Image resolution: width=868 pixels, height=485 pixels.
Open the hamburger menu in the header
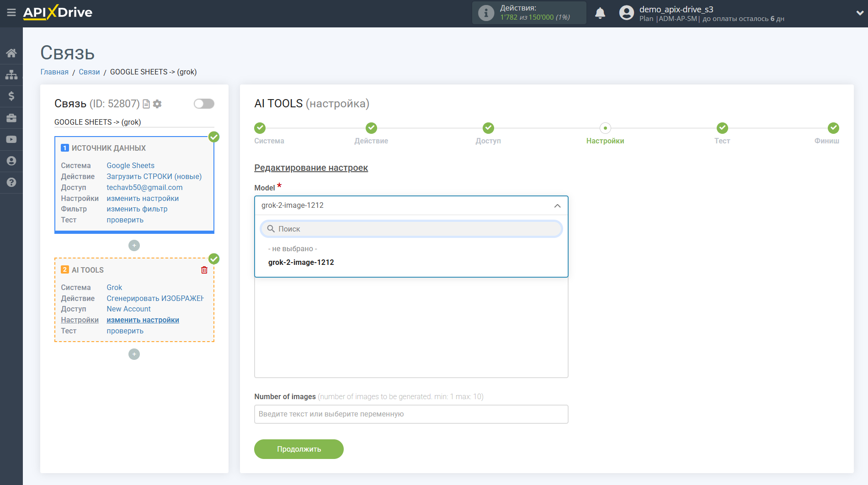pyautogui.click(x=11, y=12)
